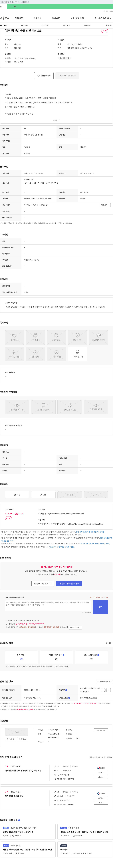The height and width of the screenshot is (868, 113).
Task: Jump to the 전형방법 section tab
Action: pos(87,26)
